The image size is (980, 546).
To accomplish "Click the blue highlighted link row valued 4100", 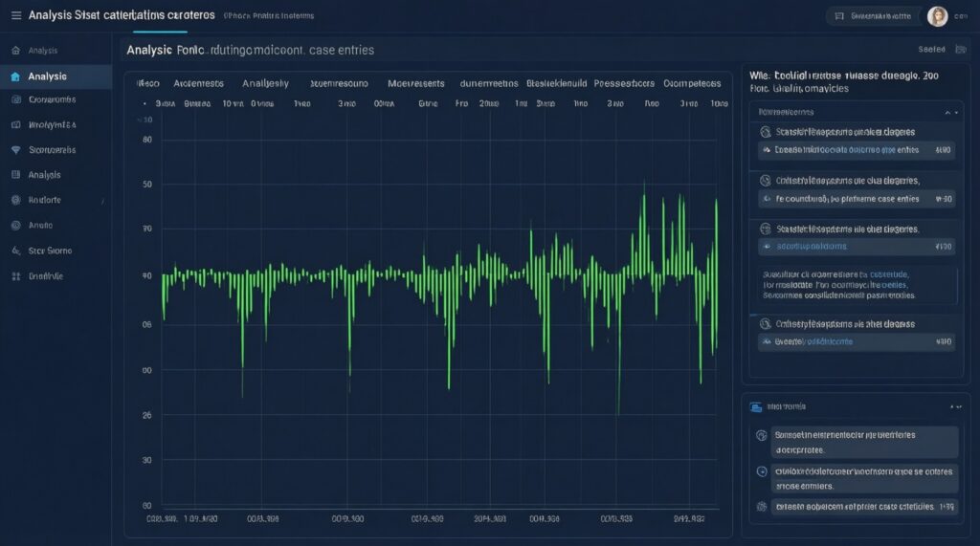I will tap(855, 246).
